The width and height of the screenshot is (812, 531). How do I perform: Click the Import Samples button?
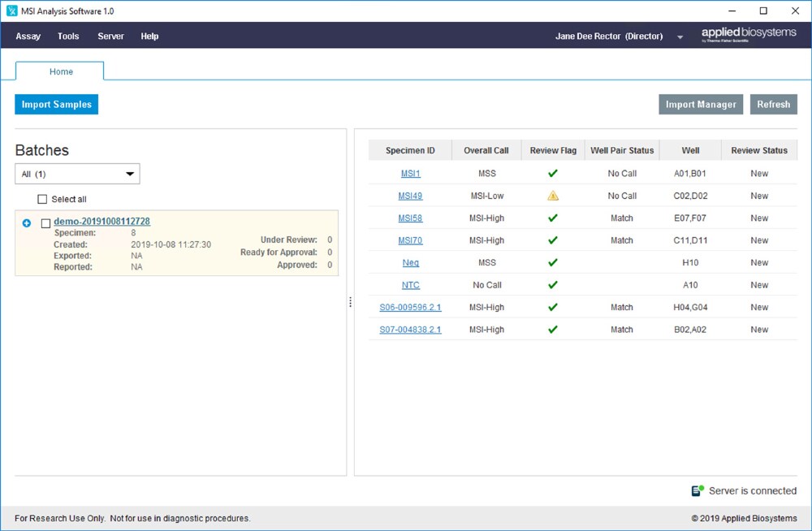coord(56,104)
